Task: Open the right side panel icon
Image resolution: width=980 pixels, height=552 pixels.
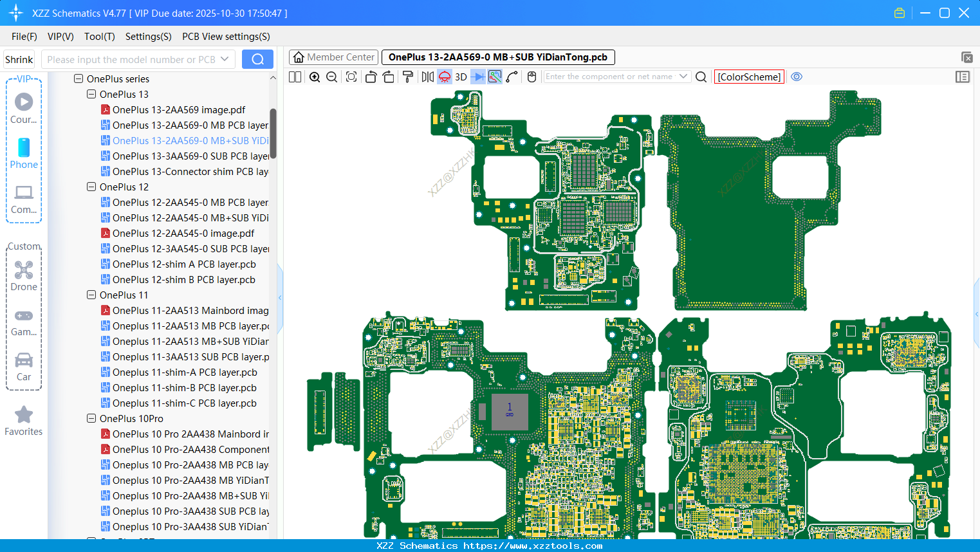Action: click(963, 77)
